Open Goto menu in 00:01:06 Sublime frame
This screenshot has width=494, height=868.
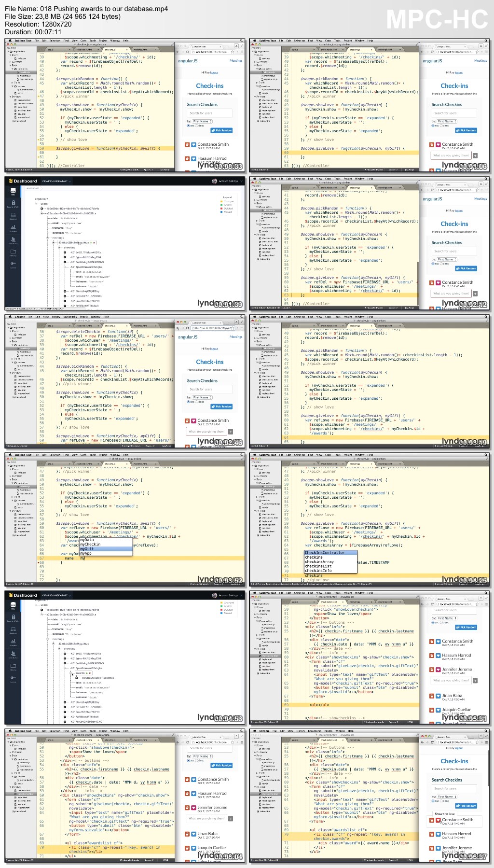328,41
